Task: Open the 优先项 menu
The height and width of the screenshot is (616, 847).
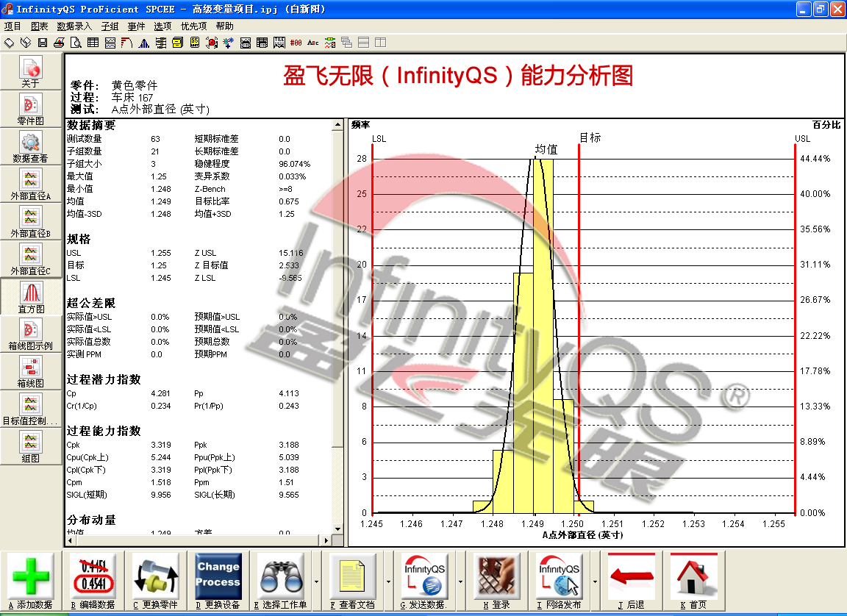Action: pyautogui.click(x=193, y=26)
